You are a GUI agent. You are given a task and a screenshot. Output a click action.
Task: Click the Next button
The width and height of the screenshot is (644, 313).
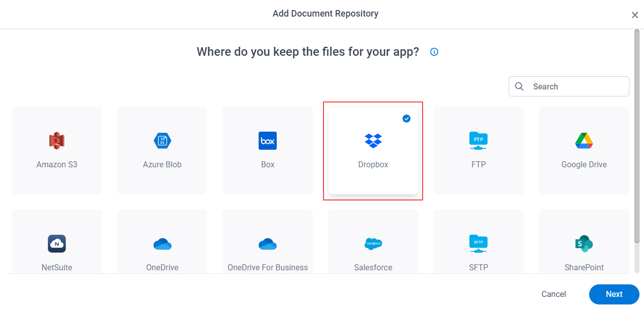pos(614,294)
